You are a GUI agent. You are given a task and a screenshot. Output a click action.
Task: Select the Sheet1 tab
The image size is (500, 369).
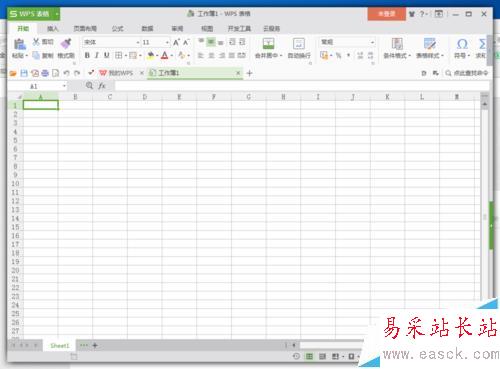(60, 345)
